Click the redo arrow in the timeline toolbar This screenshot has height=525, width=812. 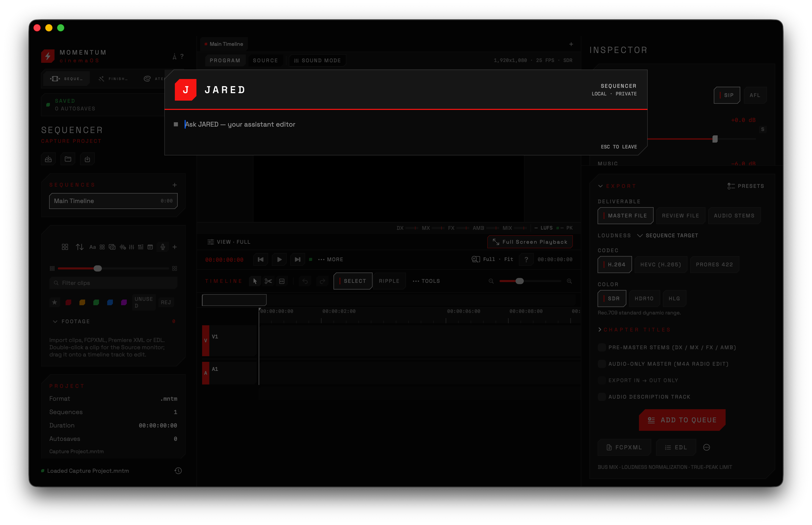click(x=322, y=281)
